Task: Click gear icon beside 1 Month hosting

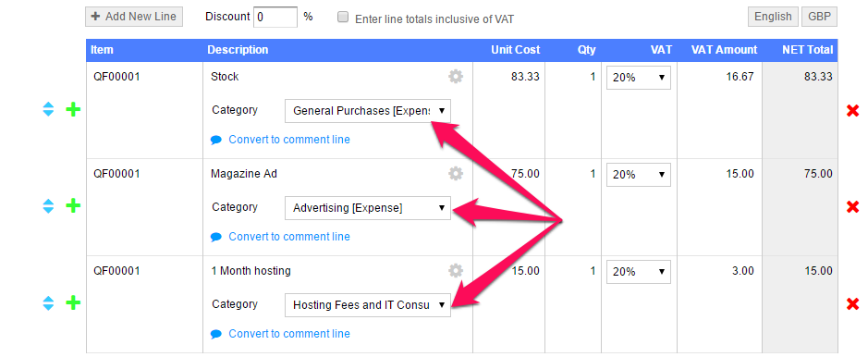Action: (x=456, y=271)
